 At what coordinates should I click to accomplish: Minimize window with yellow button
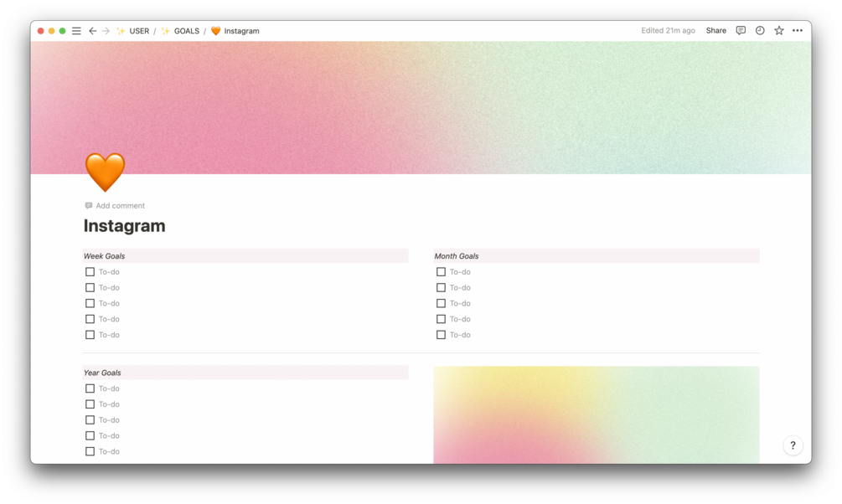pos(52,31)
